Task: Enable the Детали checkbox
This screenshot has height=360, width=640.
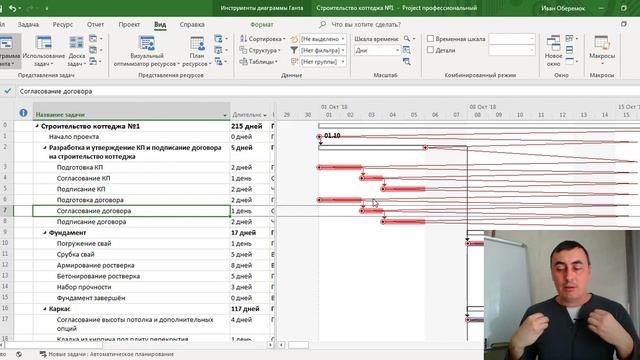Action: pos(430,50)
